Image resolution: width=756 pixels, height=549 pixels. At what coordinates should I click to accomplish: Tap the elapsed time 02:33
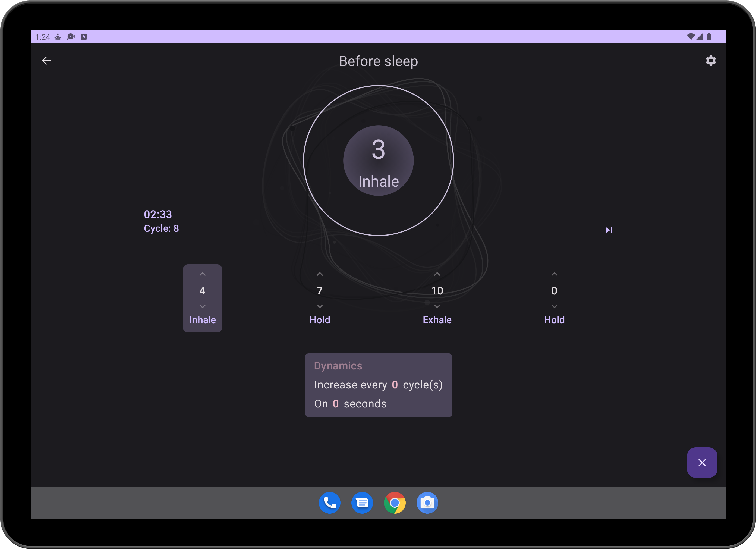click(158, 214)
